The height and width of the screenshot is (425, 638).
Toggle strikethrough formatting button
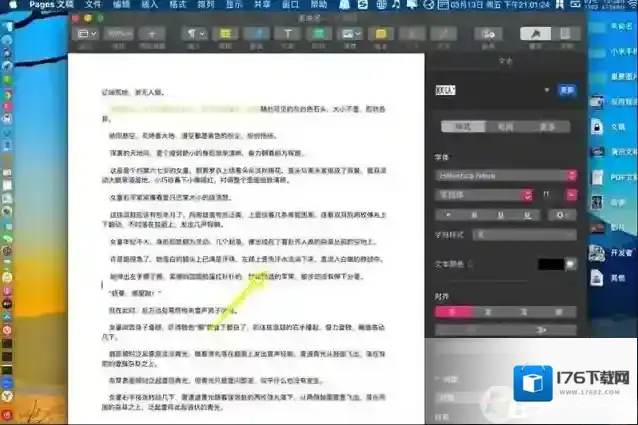(527, 215)
